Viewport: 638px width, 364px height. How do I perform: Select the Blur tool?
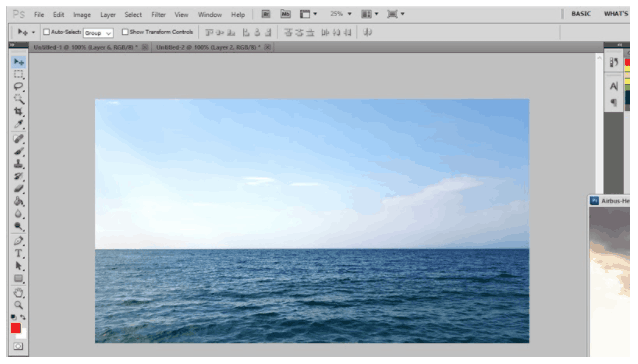(19, 214)
